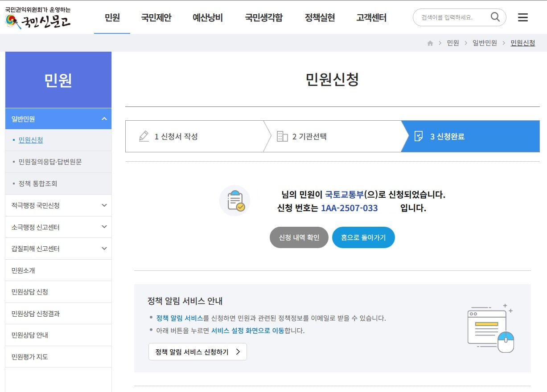Image resolution: width=547 pixels, height=392 pixels.
Task: Open 민원상담 신청결과 sidebar item
Action: 58,314
